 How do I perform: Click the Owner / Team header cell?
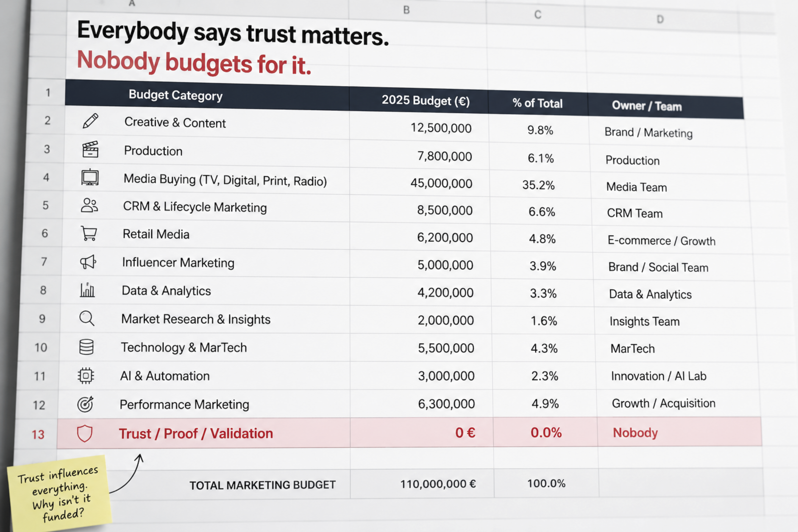(x=666, y=106)
